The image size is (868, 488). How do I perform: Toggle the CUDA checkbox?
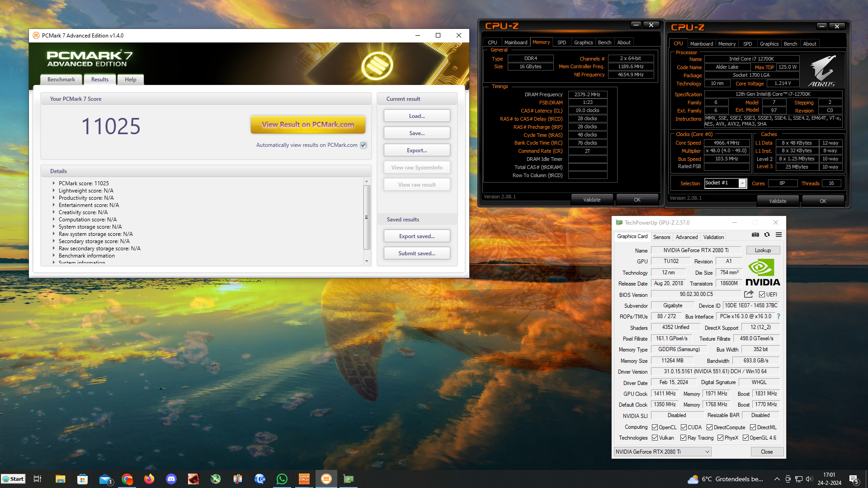click(684, 427)
